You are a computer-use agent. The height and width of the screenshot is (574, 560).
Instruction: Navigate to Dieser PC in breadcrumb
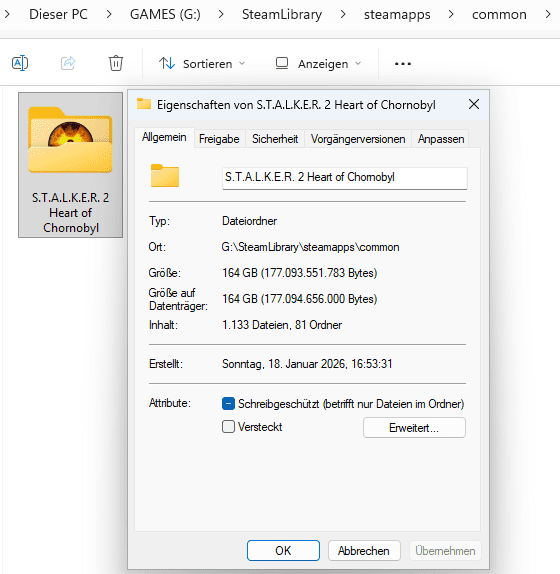[x=59, y=14]
